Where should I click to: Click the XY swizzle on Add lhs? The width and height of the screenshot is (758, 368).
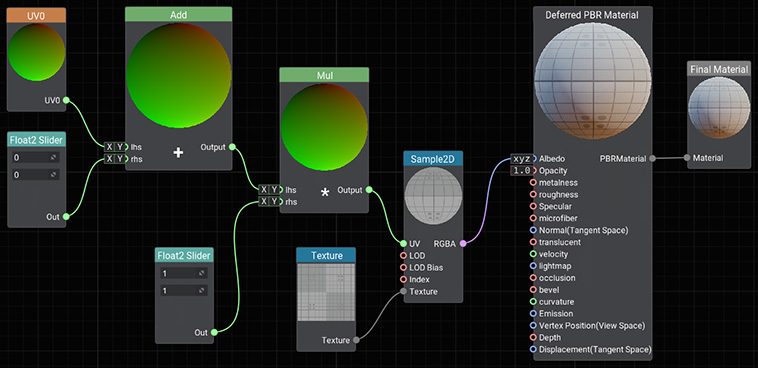(115, 147)
